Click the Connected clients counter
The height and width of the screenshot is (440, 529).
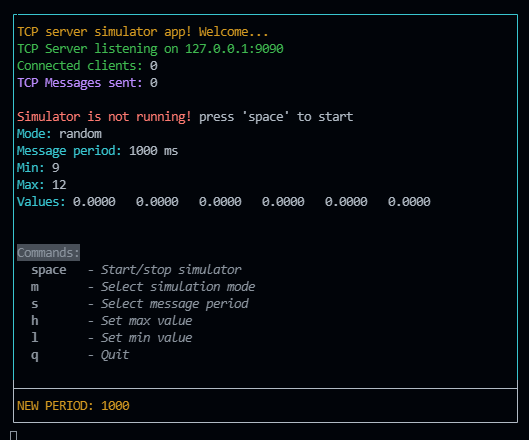[87, 66]
